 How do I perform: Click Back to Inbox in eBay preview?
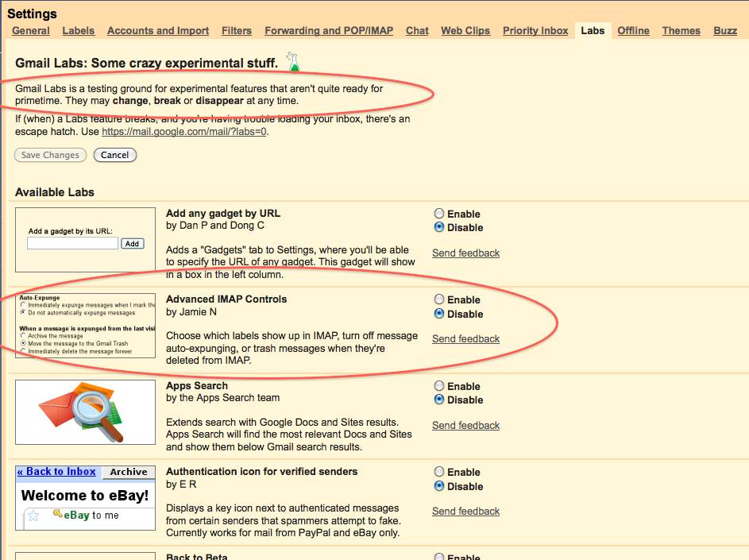point(56,472)
